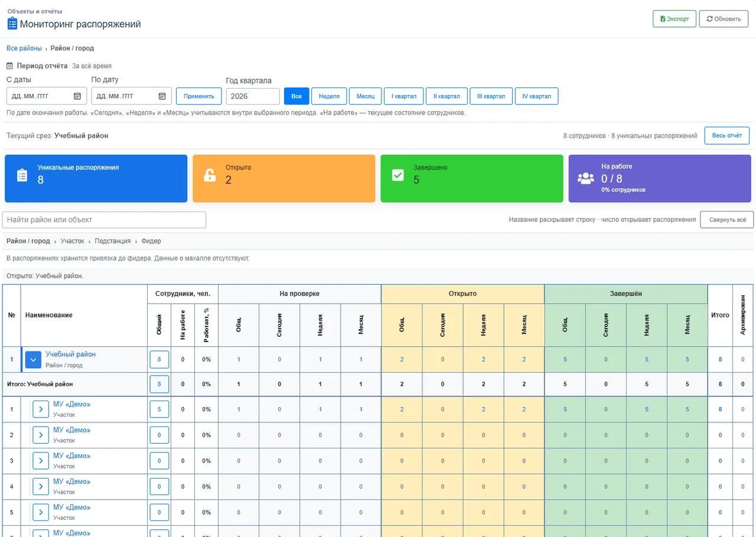756x537 pixels.
Task: Click the Итого: Учебный район summary label
Action: tap(40, 384)
